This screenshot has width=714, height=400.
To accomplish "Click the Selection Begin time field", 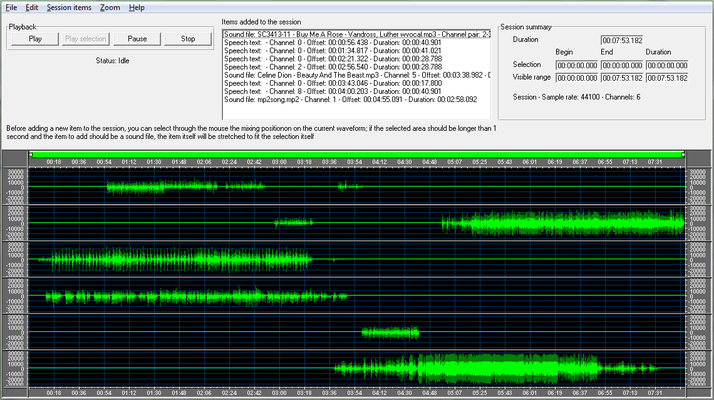I will click(576, 66).
